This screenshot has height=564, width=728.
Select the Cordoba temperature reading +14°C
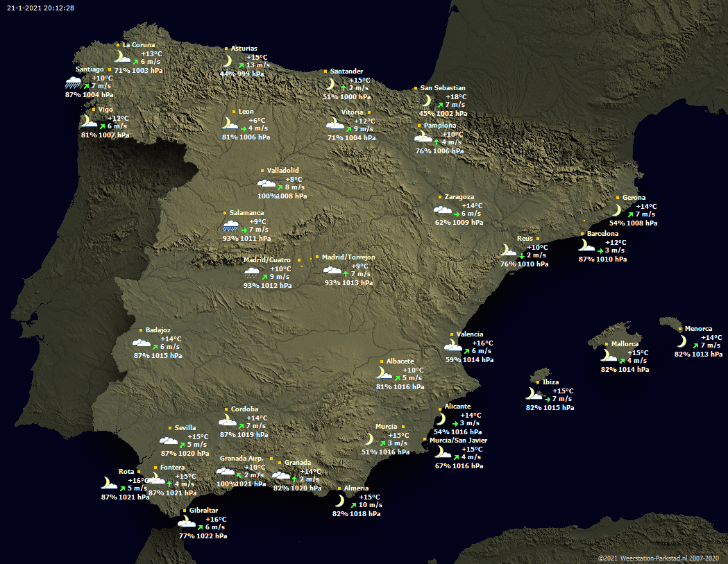pos(257,418)
